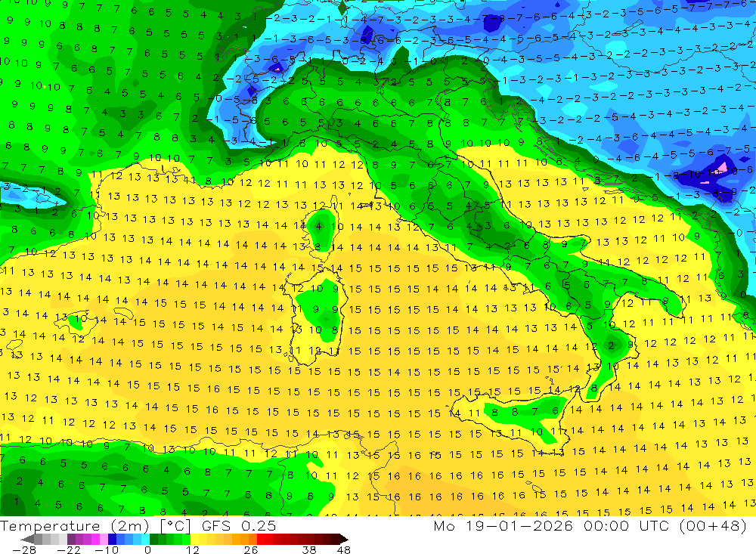Click the bright yellow legend swatch right of 12
756x554 pixels.
tap(195, 539)
